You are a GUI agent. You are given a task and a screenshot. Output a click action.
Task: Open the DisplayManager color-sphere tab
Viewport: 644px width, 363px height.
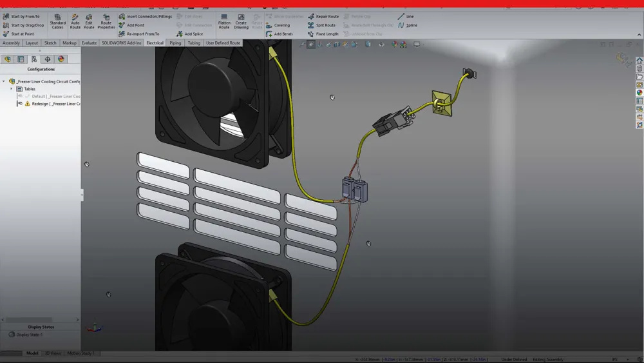coord(61,59)
